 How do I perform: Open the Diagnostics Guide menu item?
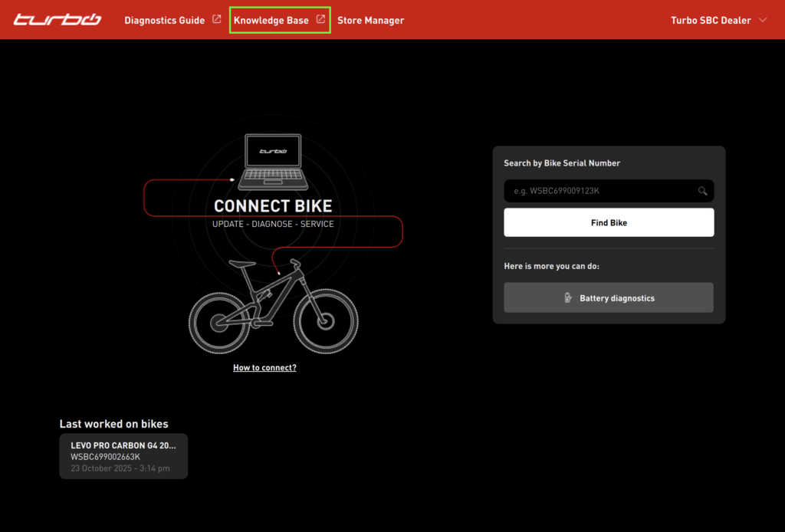pos(164,20)
